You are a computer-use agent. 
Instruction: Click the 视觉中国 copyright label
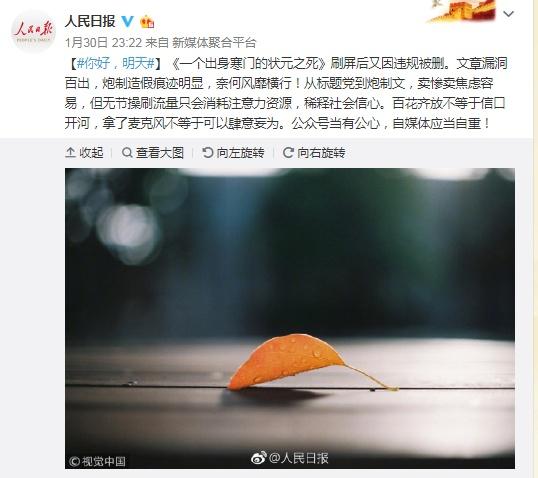[x=97, y=461]
